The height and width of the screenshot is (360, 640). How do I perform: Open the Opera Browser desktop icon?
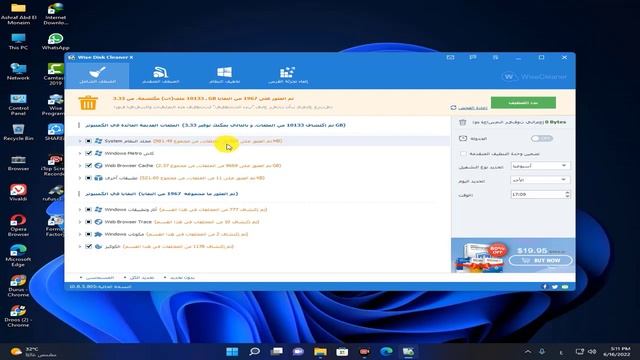coord(18,225)
